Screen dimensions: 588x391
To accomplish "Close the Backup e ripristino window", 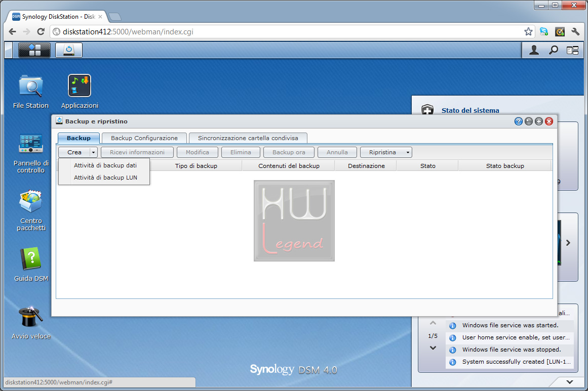I will click(549, 121).
